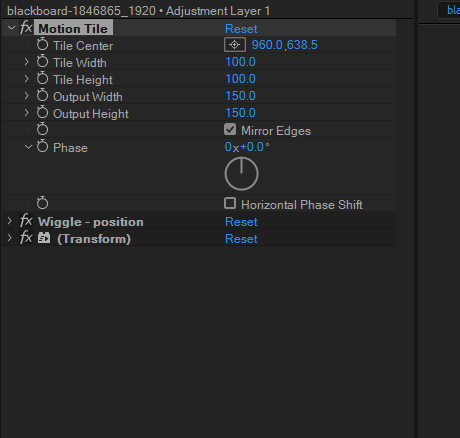Reset the Wiggle - position effect
The width and height of the screenshot is (460, 438).
click(x=241, y=222)
